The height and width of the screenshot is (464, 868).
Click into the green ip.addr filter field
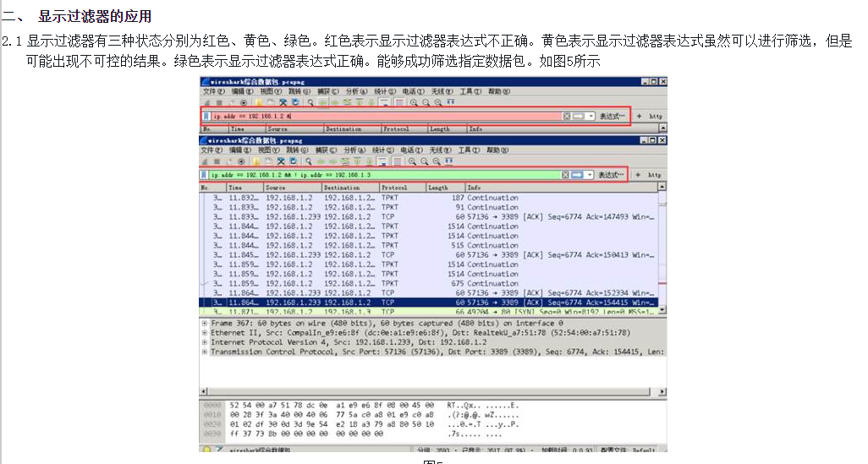click(385, 175)
